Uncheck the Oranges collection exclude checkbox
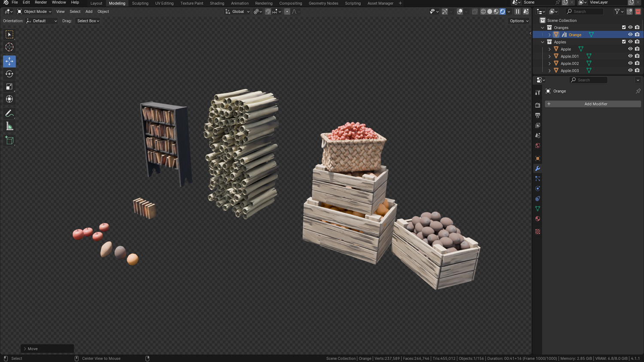This screenshot has height=362, width=644. [624, 27]
